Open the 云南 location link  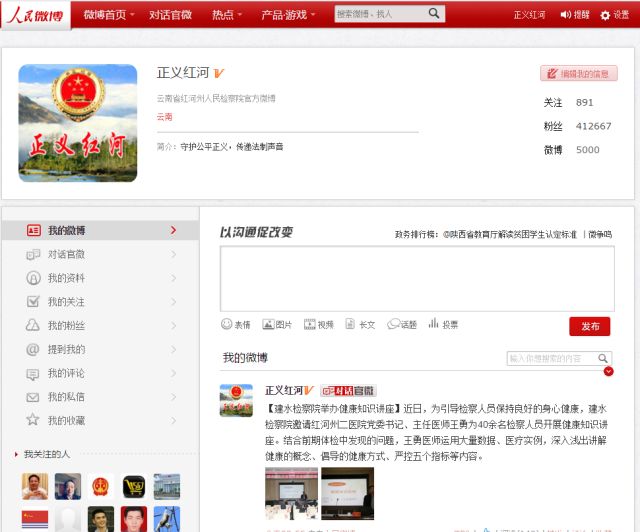point(164,117)
